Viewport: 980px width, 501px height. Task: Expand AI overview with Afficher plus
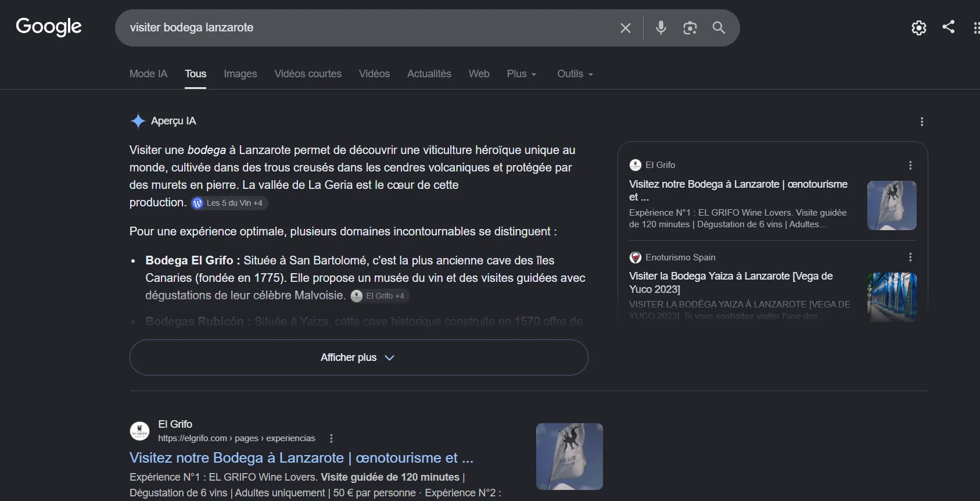(358, 357)
